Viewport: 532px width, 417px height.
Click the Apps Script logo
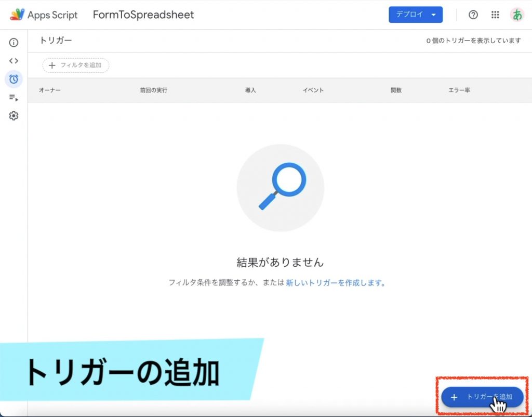(44, 15)
